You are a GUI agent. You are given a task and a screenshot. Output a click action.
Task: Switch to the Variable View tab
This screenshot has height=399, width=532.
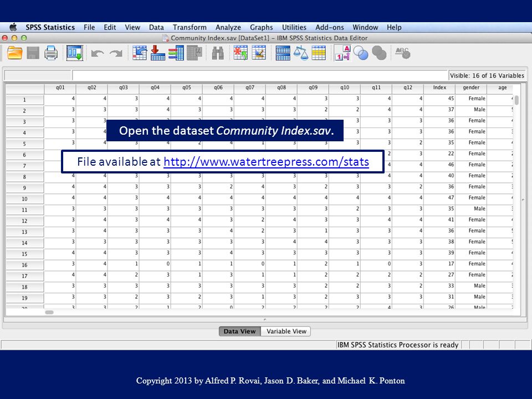tap(286, 331)
